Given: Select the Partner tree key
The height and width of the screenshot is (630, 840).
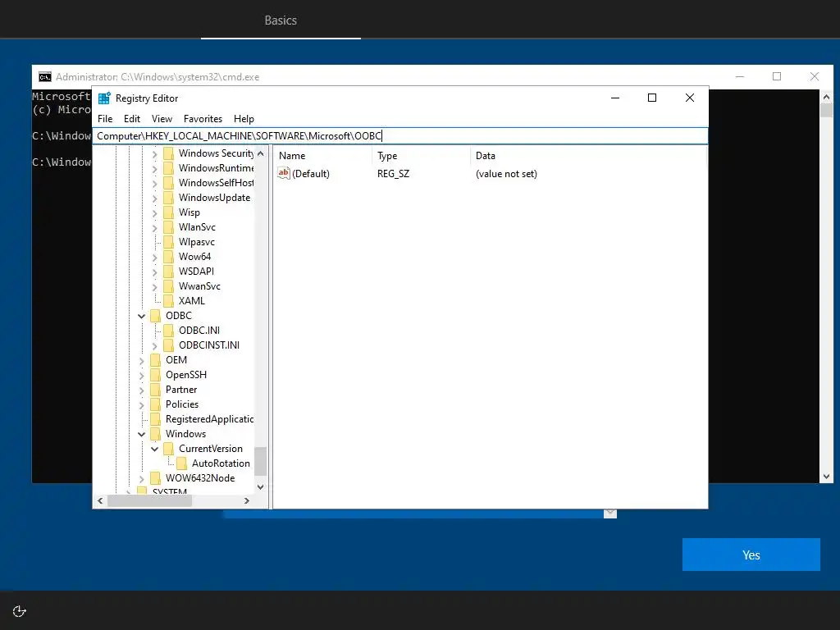Looking at the screenshot, I should point(181,390).
